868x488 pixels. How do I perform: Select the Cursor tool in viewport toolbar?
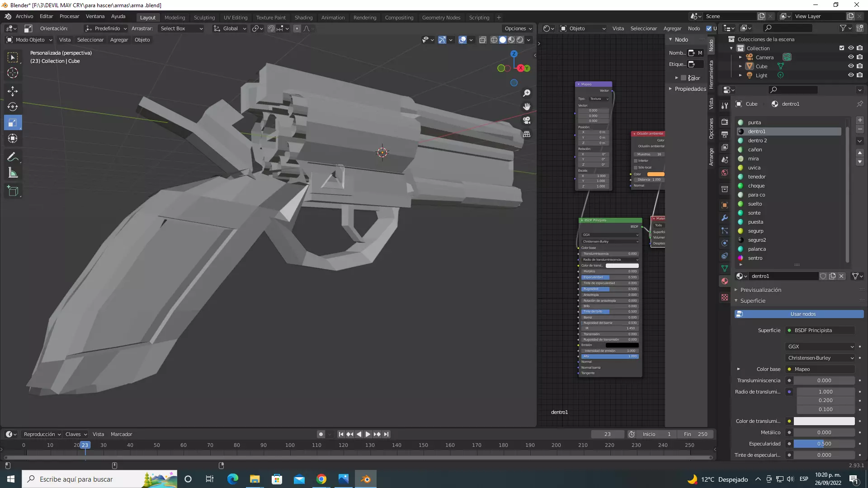[x=13, y=73]
